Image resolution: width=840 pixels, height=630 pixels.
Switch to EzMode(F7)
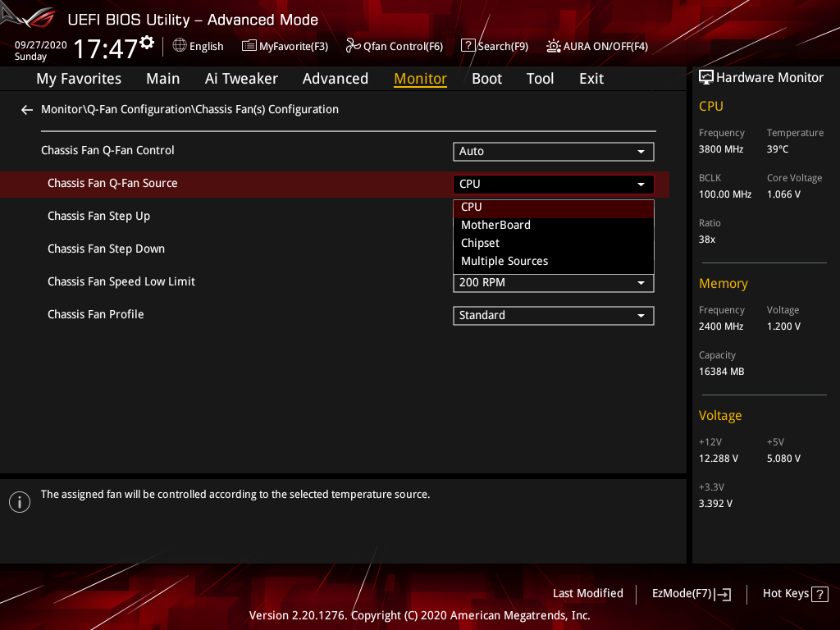click(691, 594)
